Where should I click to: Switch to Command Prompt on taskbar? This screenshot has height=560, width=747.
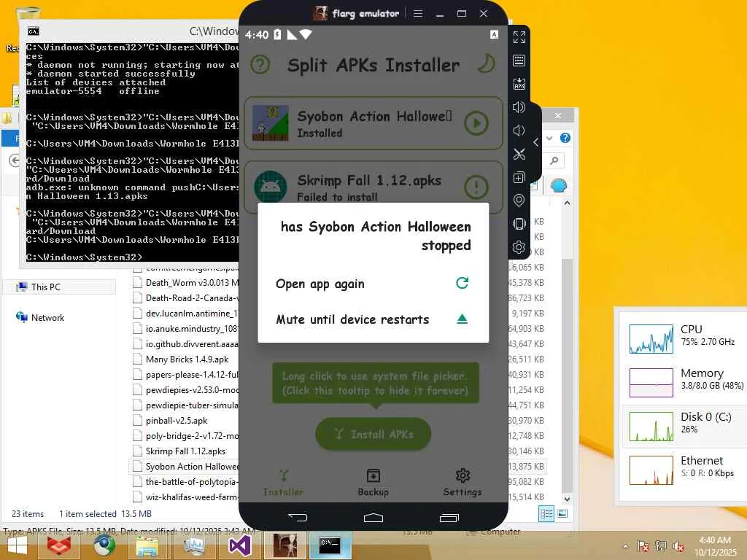pos(330,545)
